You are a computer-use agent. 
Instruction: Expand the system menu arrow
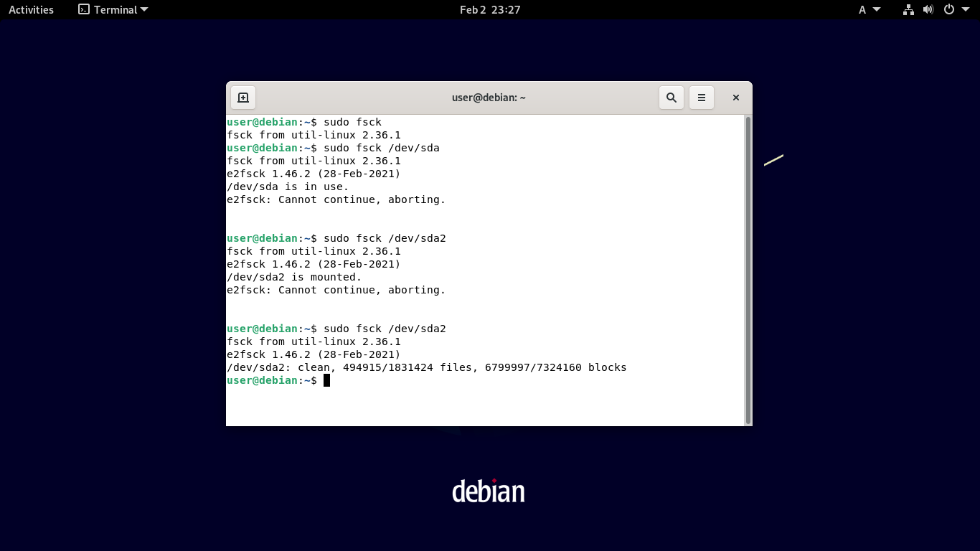966,9
